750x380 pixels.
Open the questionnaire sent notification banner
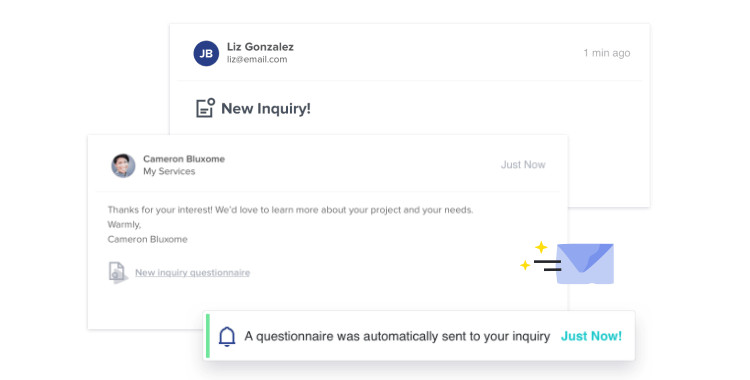coord(419,335)
